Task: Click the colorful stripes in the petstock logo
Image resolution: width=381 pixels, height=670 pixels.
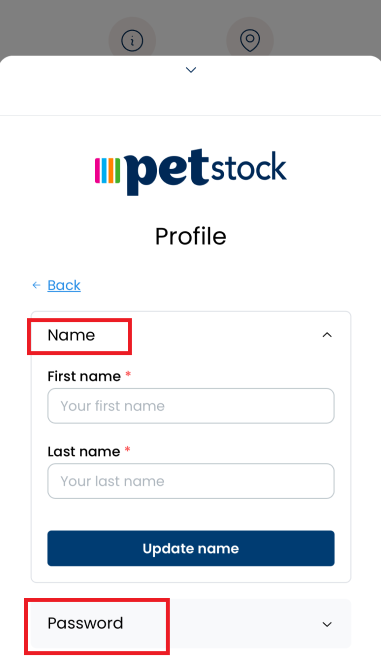Action: pos(107,170)
